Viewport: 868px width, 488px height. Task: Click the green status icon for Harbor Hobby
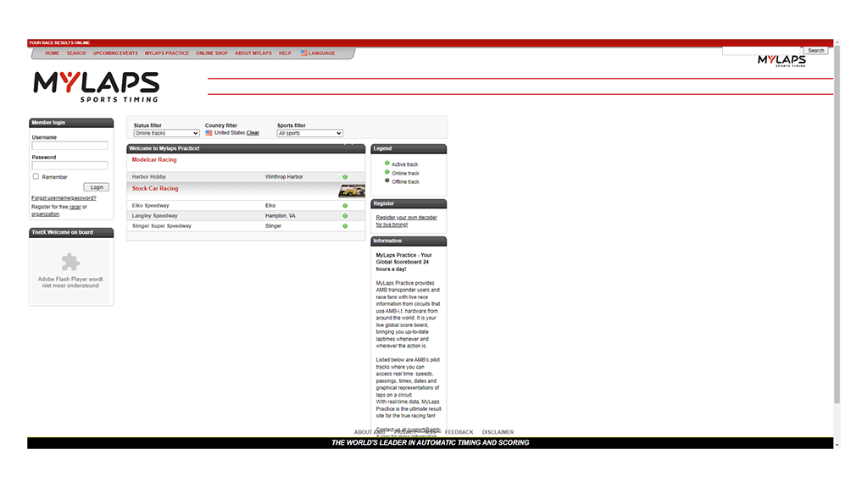pyautogui.click(x=345, y=177)
